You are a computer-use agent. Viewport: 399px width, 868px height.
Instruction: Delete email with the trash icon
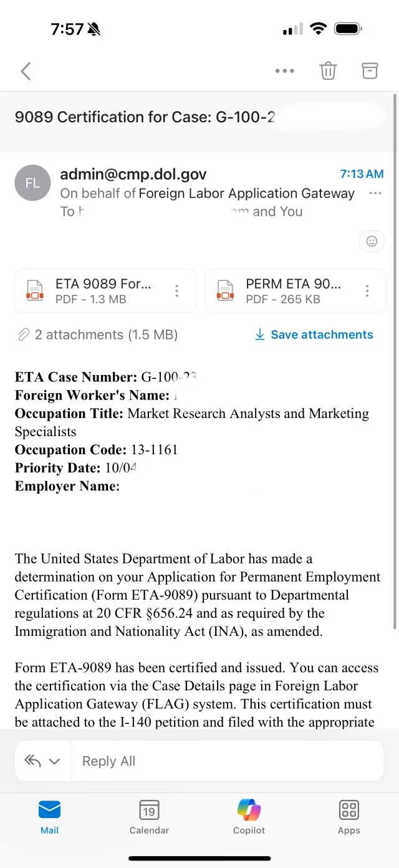click(328, 71)
